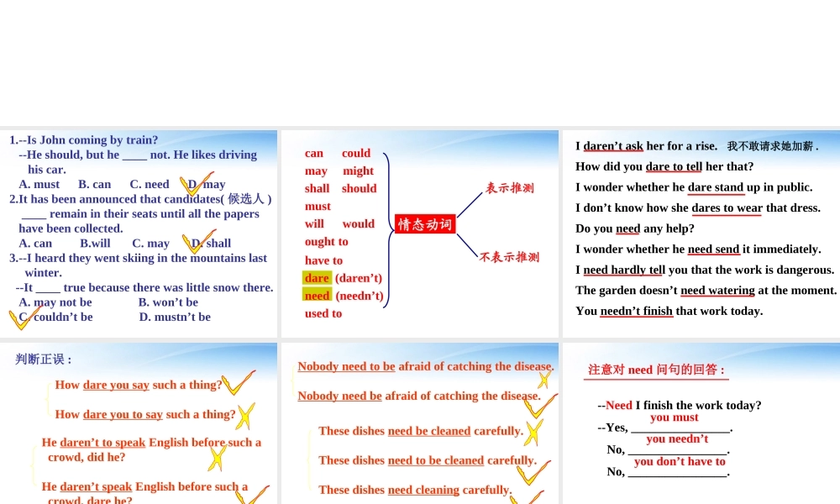Select answer 'B. can'
Viewport: 840px width, 504px height.
[95, 184]
